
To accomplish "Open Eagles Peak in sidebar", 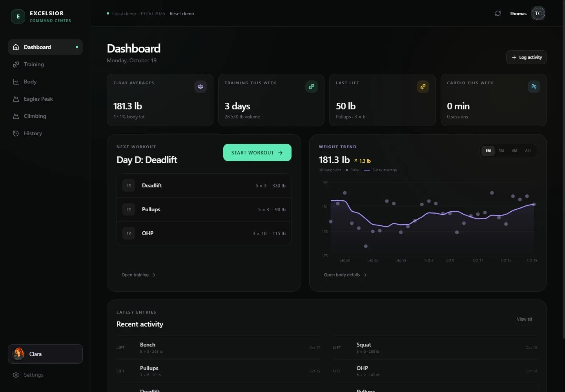I will click(45, 99).
